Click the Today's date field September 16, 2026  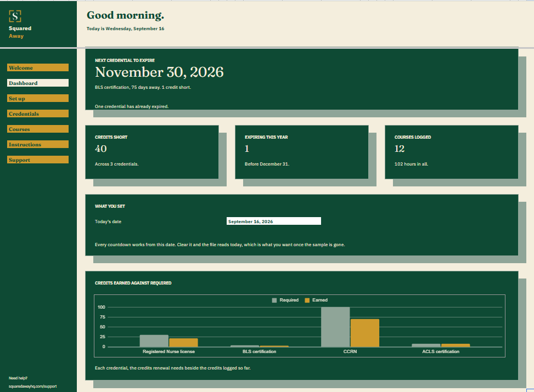pos(274,221)
